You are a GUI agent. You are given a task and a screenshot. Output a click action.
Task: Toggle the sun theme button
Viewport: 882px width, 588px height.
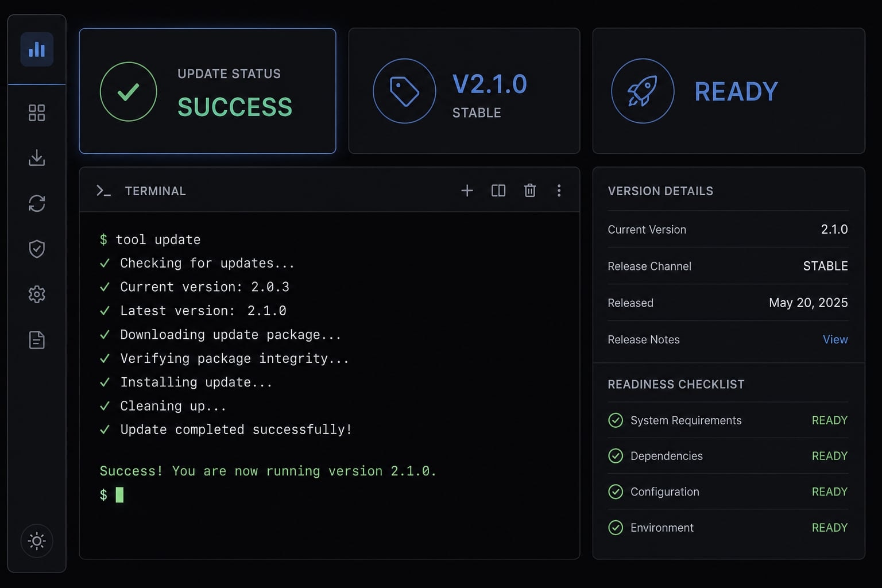37,541
